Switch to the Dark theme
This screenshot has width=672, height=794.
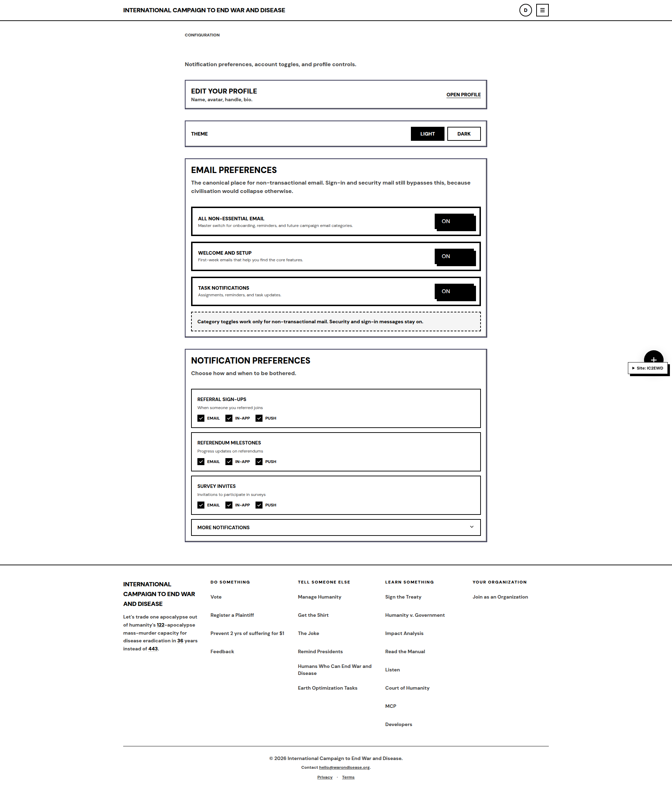[x=464, y=134]
